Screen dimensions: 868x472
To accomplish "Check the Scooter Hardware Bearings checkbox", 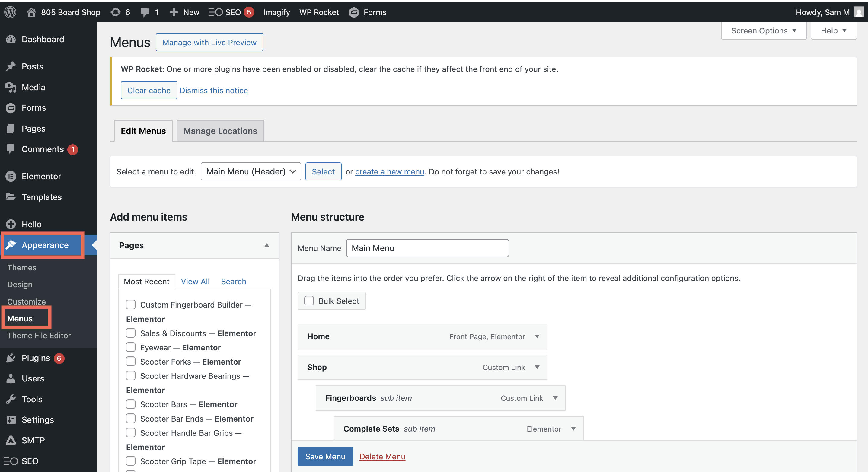I will click(131, 376).
